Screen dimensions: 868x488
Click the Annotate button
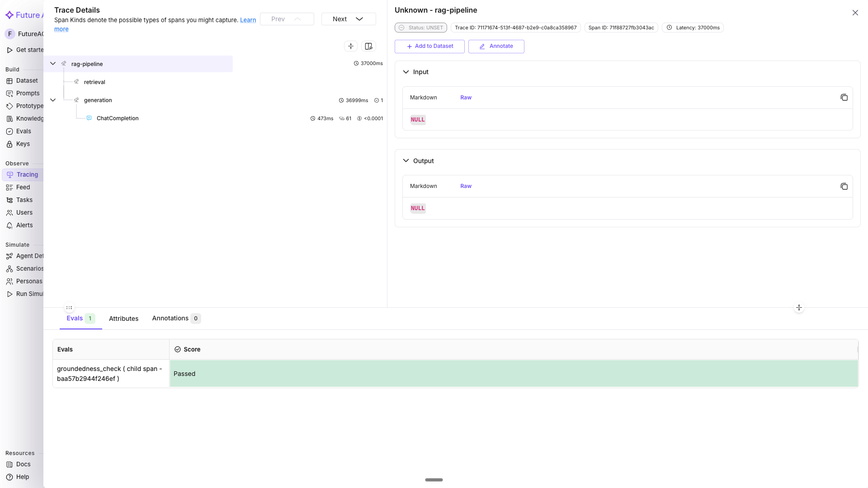tap(496, 46)
